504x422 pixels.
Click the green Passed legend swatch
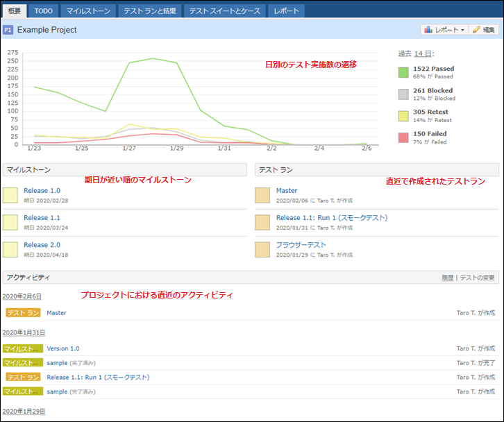click(403, 73)
